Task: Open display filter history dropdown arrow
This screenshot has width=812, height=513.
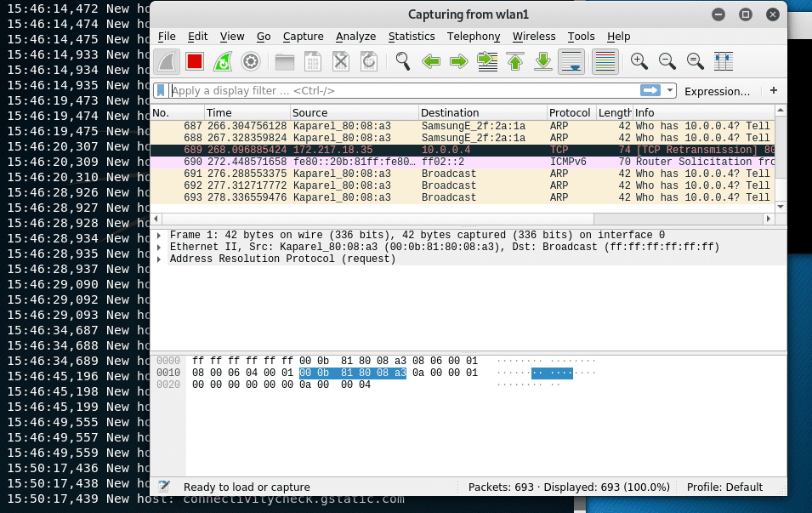Action: 670,91
